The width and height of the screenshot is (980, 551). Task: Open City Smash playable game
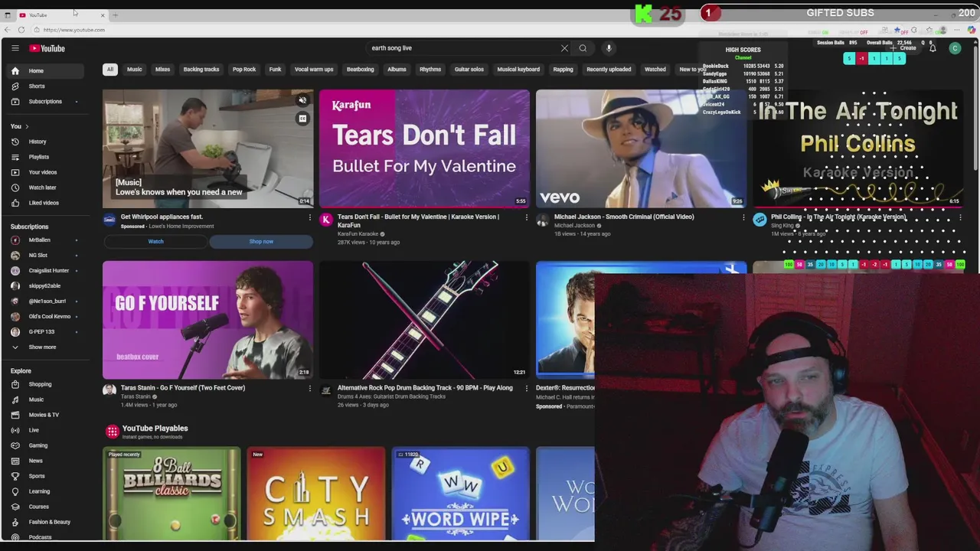(315, 494)
